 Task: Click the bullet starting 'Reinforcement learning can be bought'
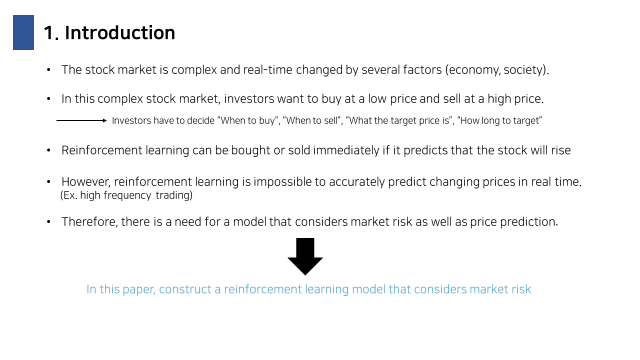click(x=316, y=150)
